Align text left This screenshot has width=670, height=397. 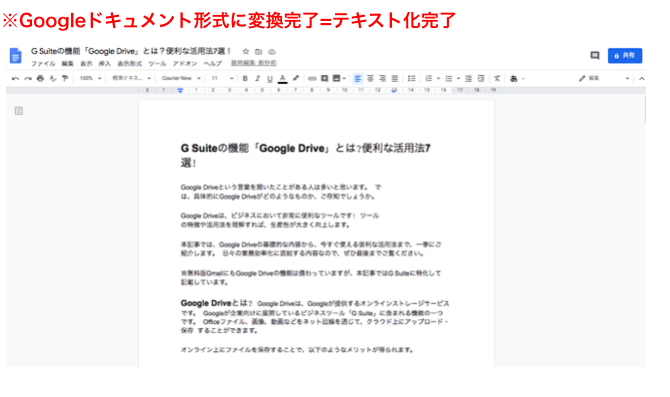pyautogui.click(x=358, y=79)
